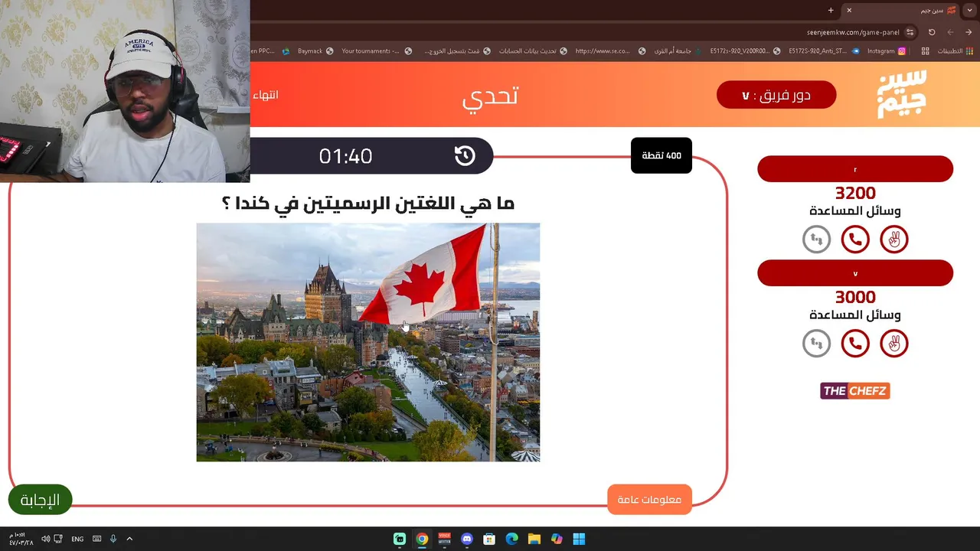This screenshot has width=980, height=551.
Task: Click وسائل المساعدة label under 3000
Action: click(x=855, y=315)
